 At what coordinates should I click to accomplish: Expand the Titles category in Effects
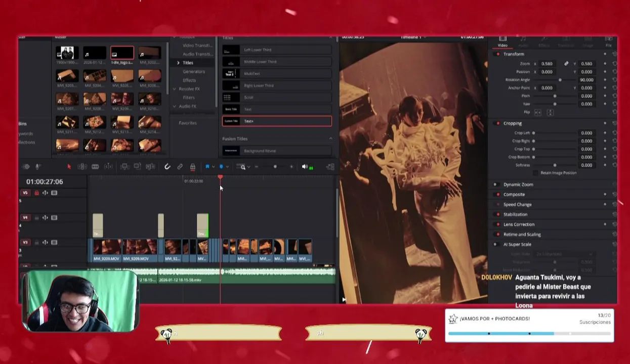click(x=178, y=63)
